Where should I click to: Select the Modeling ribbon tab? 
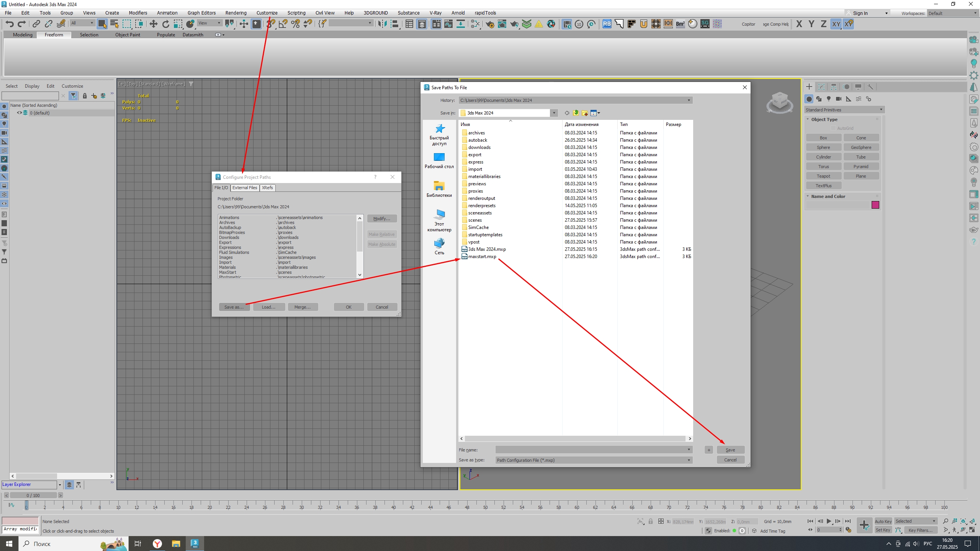tap(23, 35)
